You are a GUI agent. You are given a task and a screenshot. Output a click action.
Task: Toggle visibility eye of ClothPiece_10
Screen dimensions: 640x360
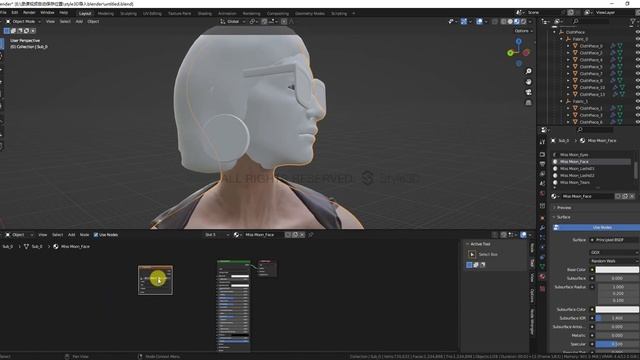(638, 87)
